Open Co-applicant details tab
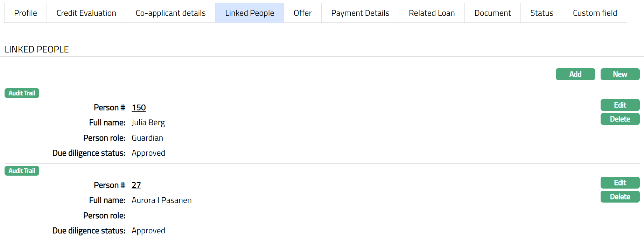This screenshot has height=240, width=644. [170, 13]
